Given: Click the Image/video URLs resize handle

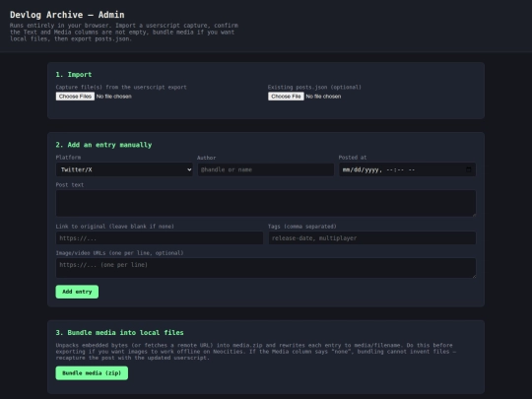Looking at the screenshot, I should click(x=474, y=276).
